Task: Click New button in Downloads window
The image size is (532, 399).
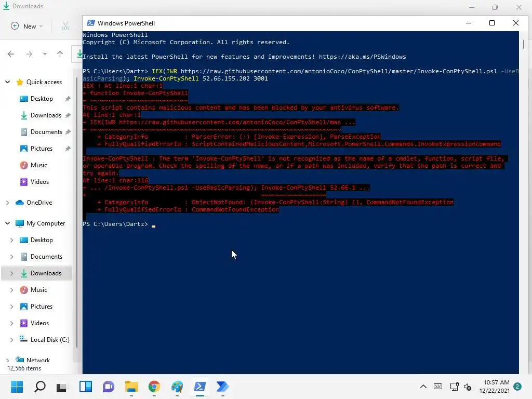Action: click(x=27, y=26)
